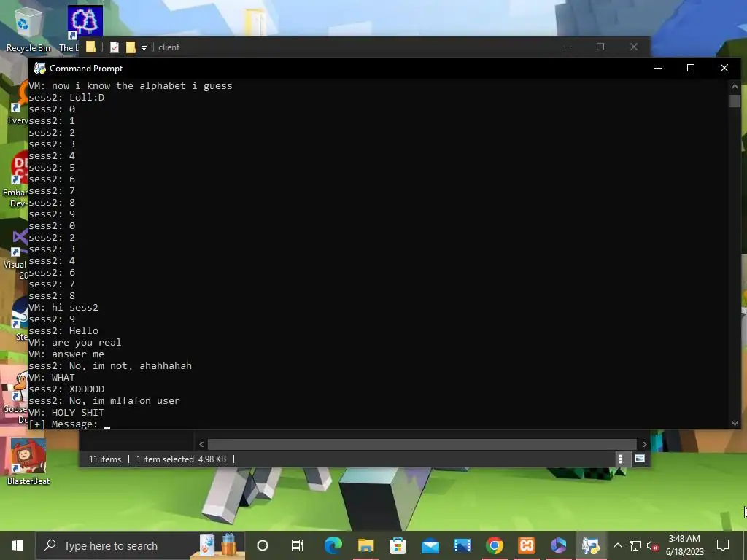Open the notification center icon
The image size is (747, 560).
(x=723, y=545)
